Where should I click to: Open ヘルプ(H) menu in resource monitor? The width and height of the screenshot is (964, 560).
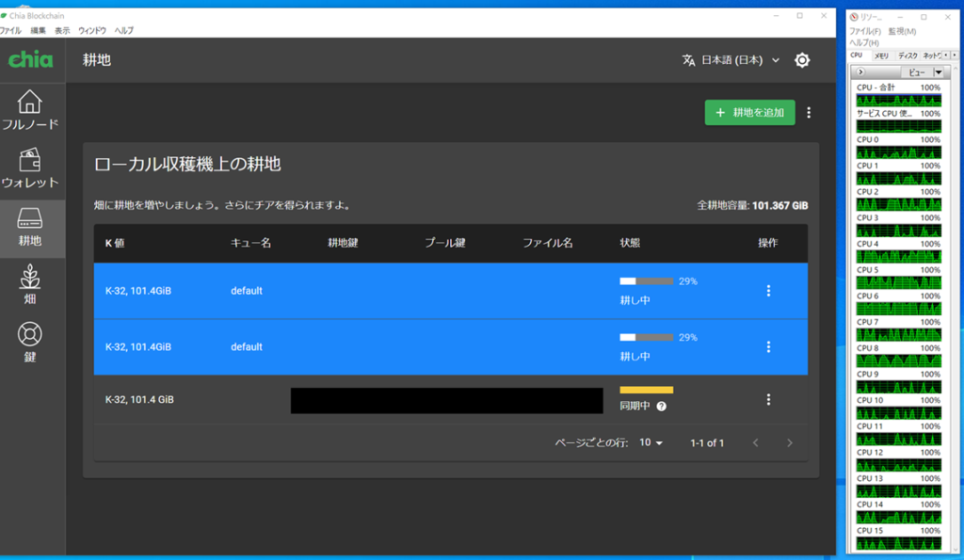pyautogui.click(x=864, y=42)
